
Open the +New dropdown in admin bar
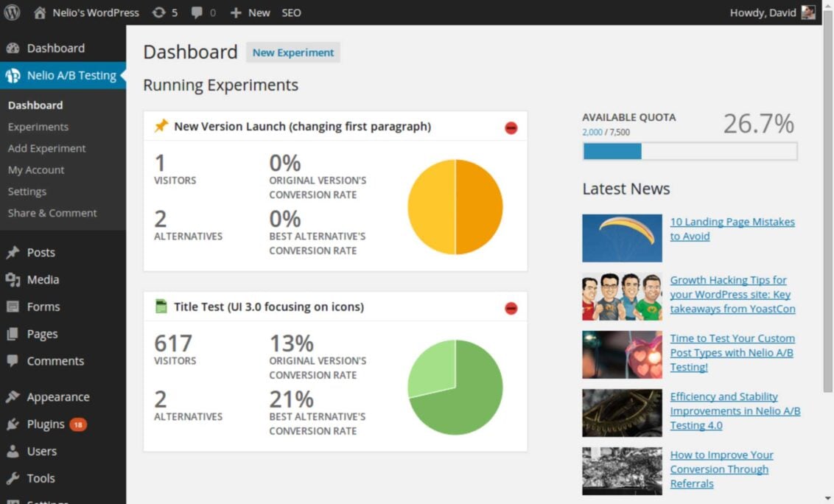[250, 12]
